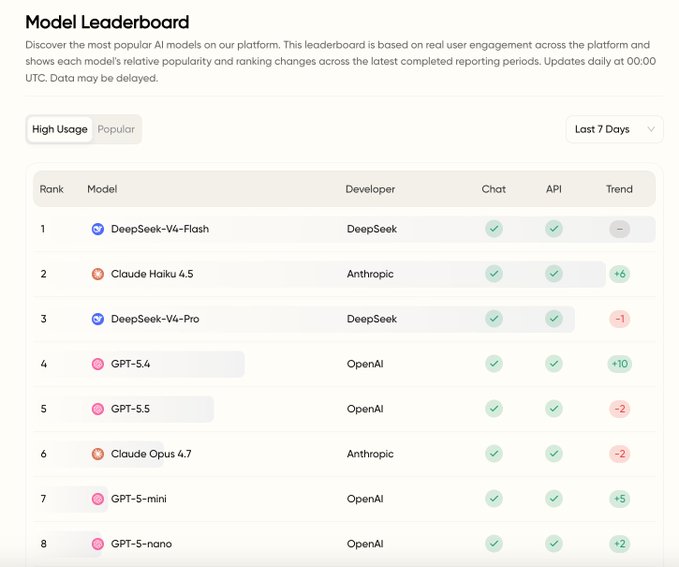Click Chat checkmark for GPT-5-mini
The width and height of the screenshot is (679, 567).
point(494,499)
